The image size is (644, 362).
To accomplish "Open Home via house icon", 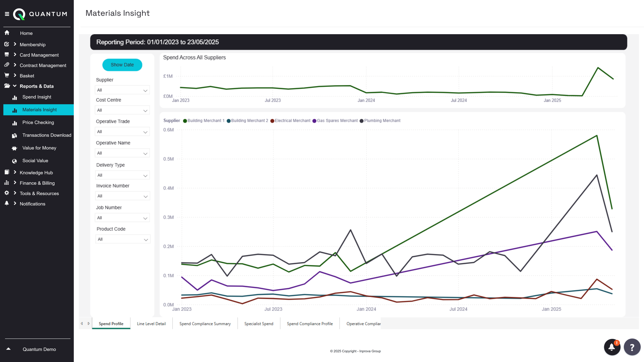I will click(7, 33).
